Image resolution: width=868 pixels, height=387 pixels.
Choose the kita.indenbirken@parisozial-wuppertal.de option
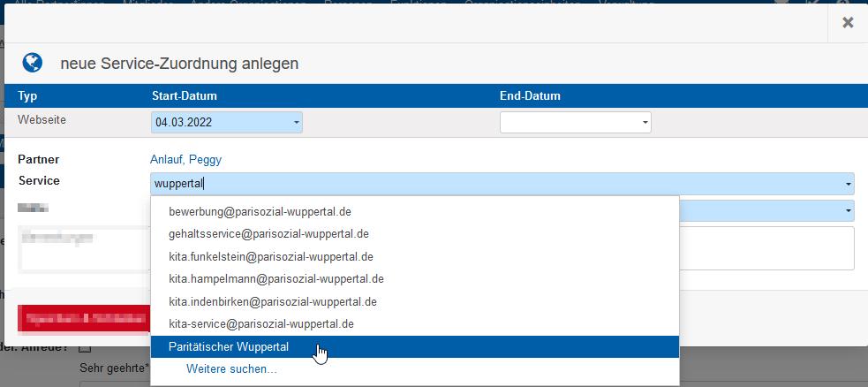pos(273,301)
